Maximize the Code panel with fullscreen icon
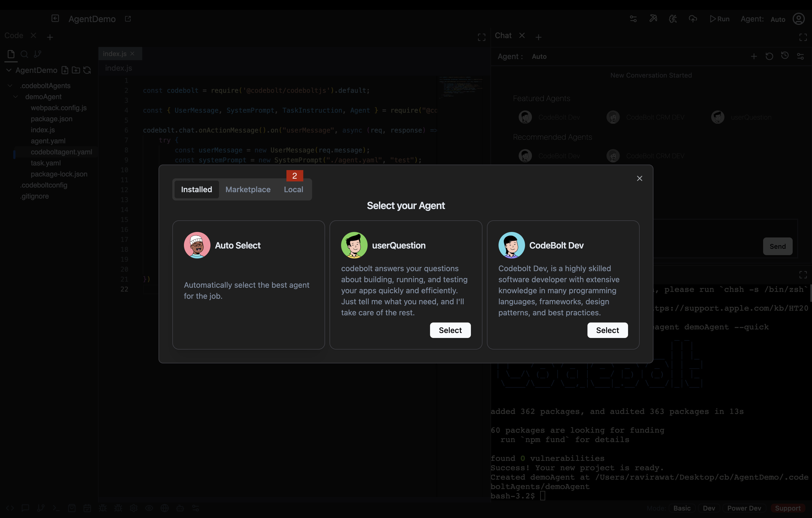The height and width of the screenshot is (518, 812). pos(481,37)
